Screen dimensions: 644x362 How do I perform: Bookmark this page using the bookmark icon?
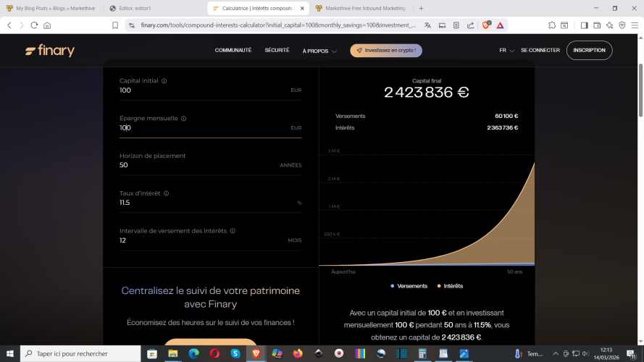pyautogui.click(x=115, y=25)
